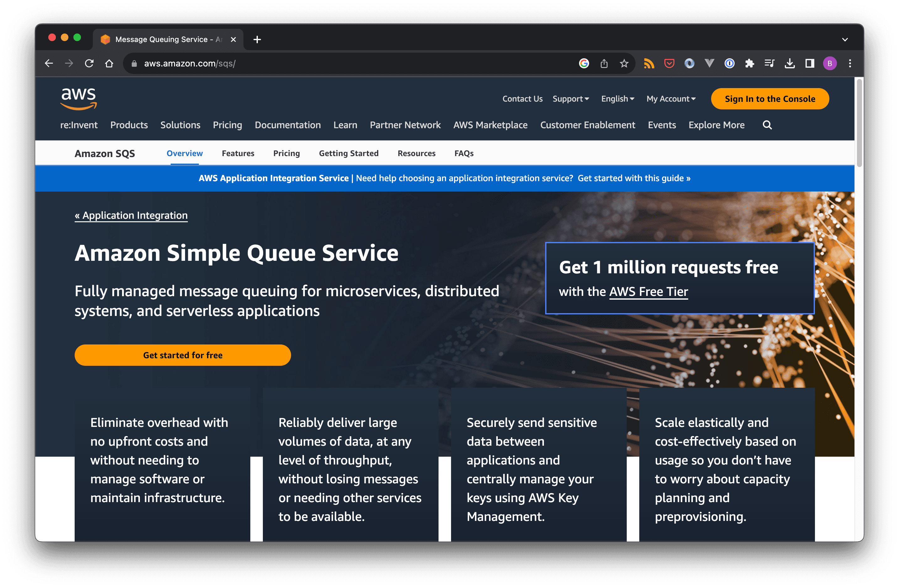This screenshot has height=588, width=899.
Task: Go to re:Invent in navigation
Action: pyautogui.click(x=78, y=125)
